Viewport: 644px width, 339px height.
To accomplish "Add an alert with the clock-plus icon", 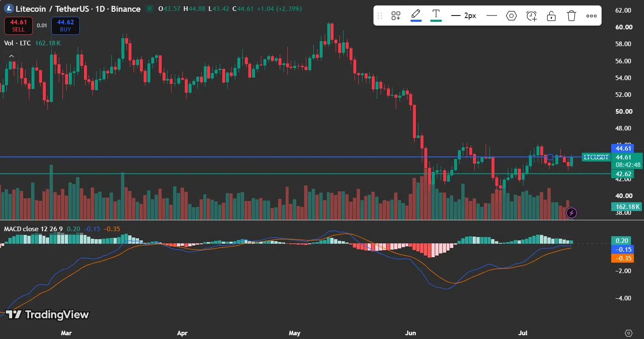I will click(531, 16).
